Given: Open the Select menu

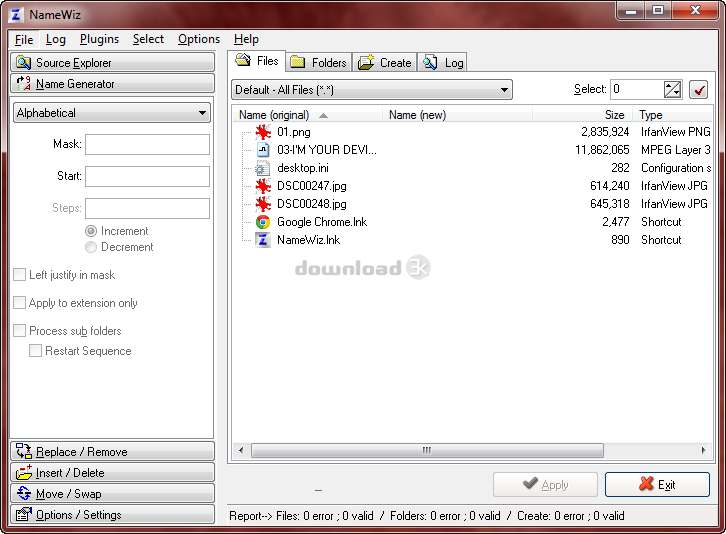Looking at the screenshot, I should coord(148,39).
